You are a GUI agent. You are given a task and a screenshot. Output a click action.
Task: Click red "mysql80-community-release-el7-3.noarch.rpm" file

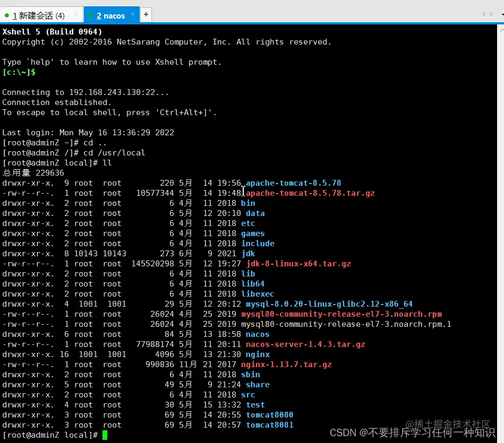[x=341, y=314]
